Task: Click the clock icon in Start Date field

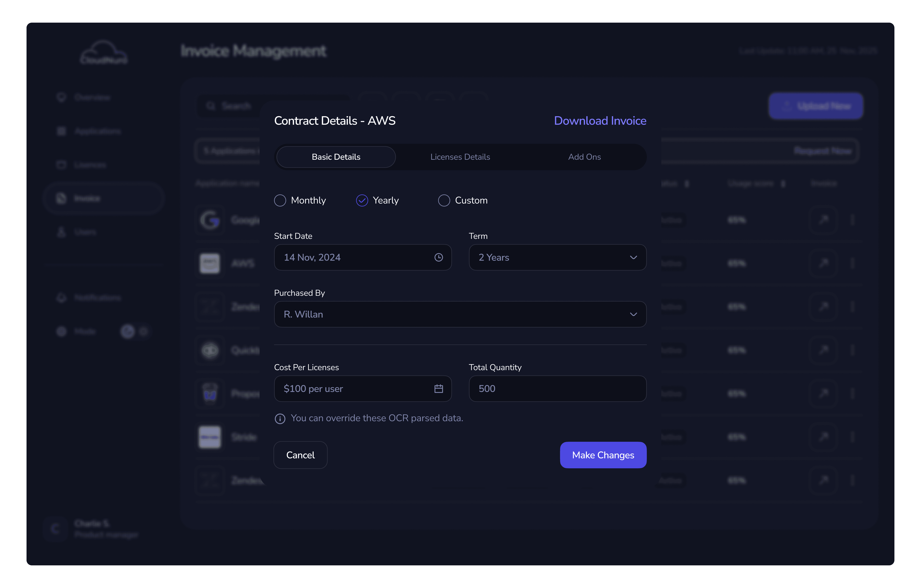Action: coord(438,257)
